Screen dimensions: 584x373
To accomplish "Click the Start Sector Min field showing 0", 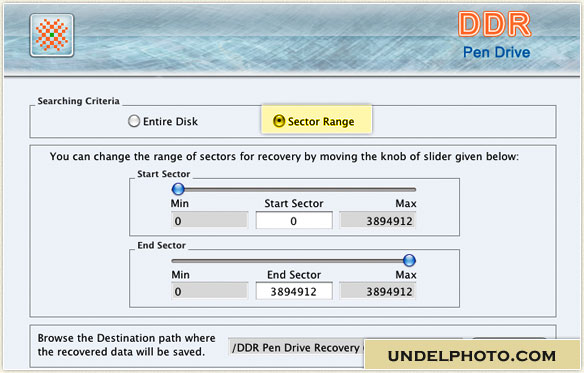I will [x=210, y=221].
